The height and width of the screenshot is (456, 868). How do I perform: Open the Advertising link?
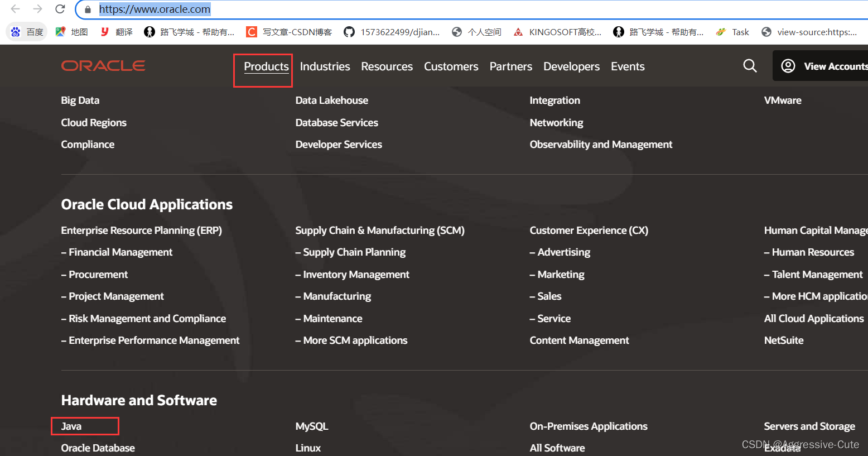click(560, 252)
